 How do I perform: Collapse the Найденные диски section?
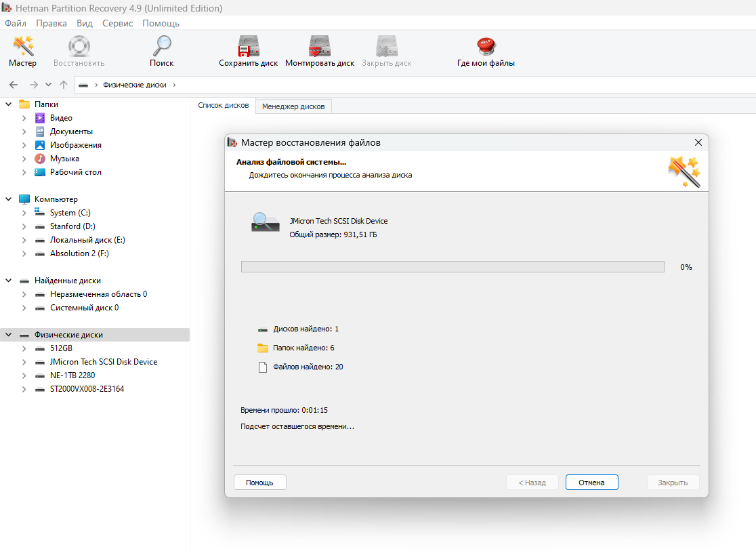[x=9, y=281]
